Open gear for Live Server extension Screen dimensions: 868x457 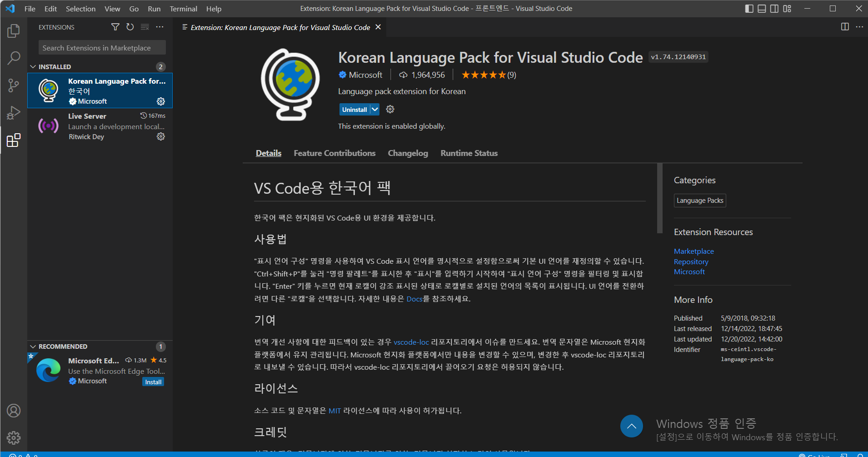pyautogui.click(x=161, y=136)
